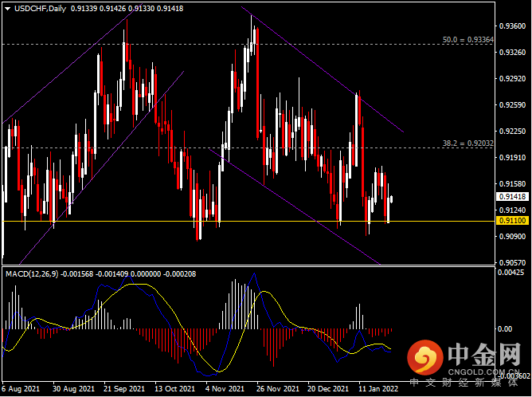Viewport: 532px width, 397px height.
Task: Click the 0.92250 price axis label
Action: [x=512, y=131]
